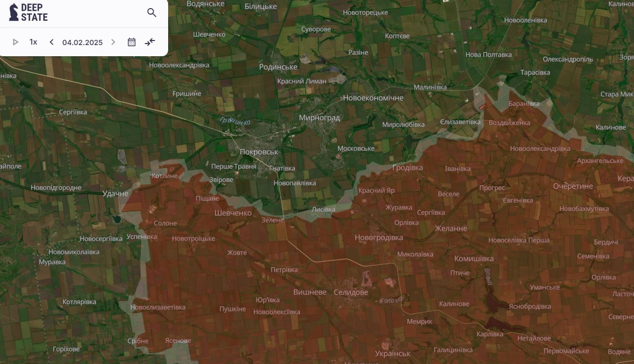
Task: Open the calendar date picker icon
Action: pos(132,42)
